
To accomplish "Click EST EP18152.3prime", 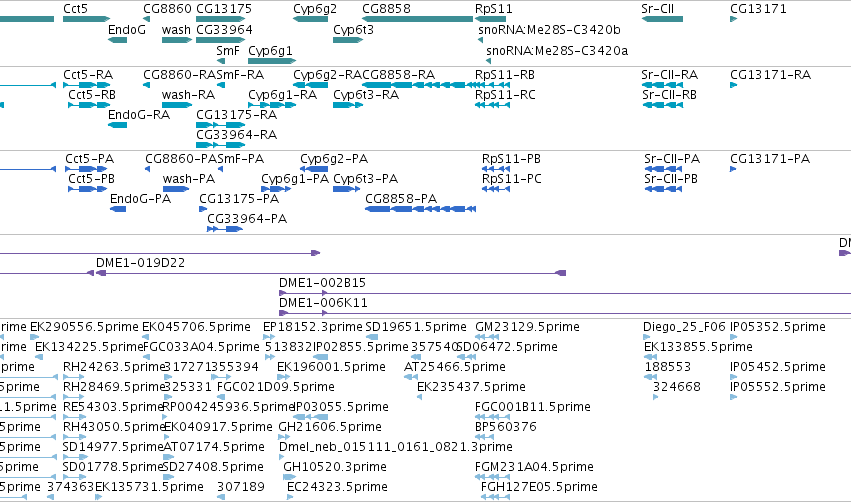I will [268, 337].
